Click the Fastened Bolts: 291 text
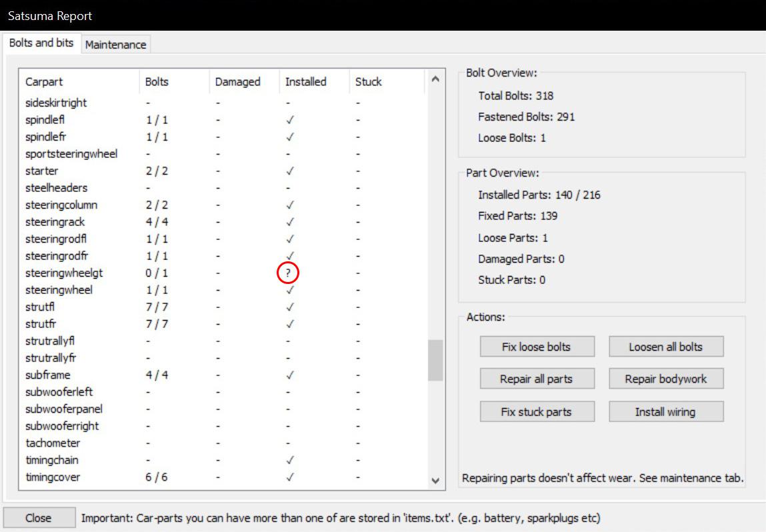This screenshot has width=766, height=532. [527, 117]
